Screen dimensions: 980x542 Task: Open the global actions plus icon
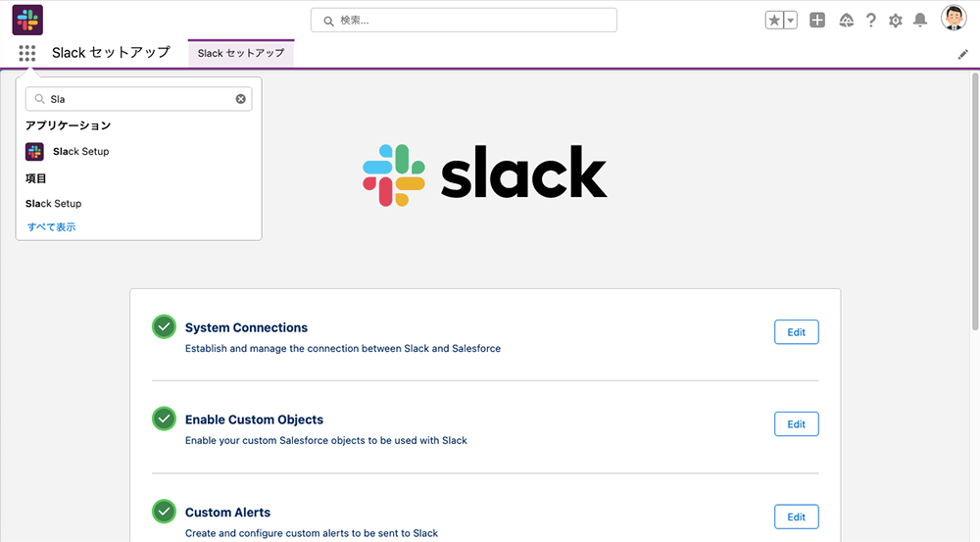(817, 20)
